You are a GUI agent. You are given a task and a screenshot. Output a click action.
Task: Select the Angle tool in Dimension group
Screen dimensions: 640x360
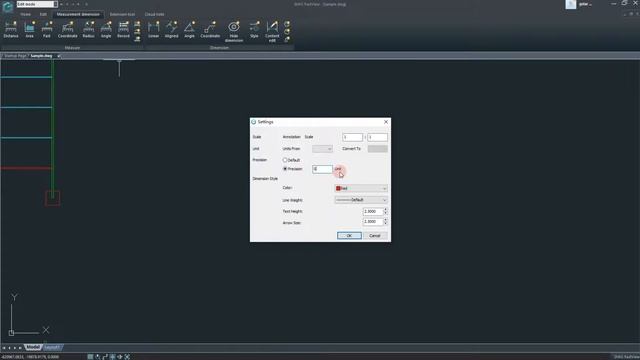coord(189,30)
